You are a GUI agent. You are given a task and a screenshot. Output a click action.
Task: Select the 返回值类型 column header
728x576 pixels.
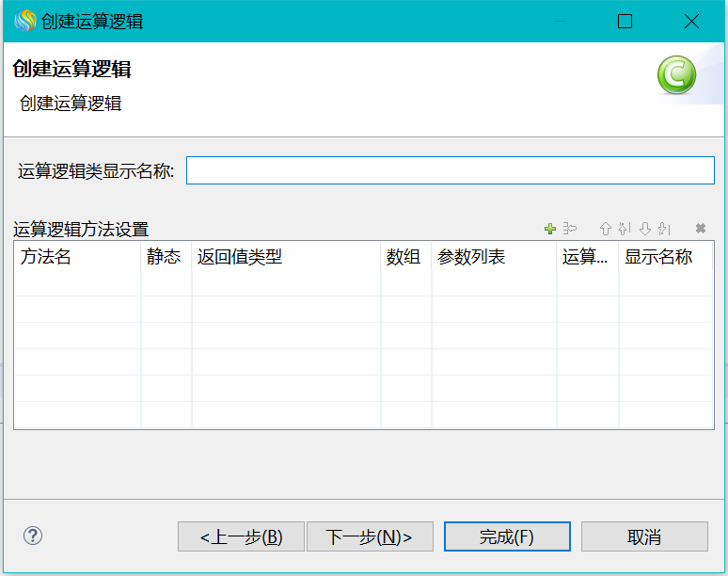click(x=285, y=257)
